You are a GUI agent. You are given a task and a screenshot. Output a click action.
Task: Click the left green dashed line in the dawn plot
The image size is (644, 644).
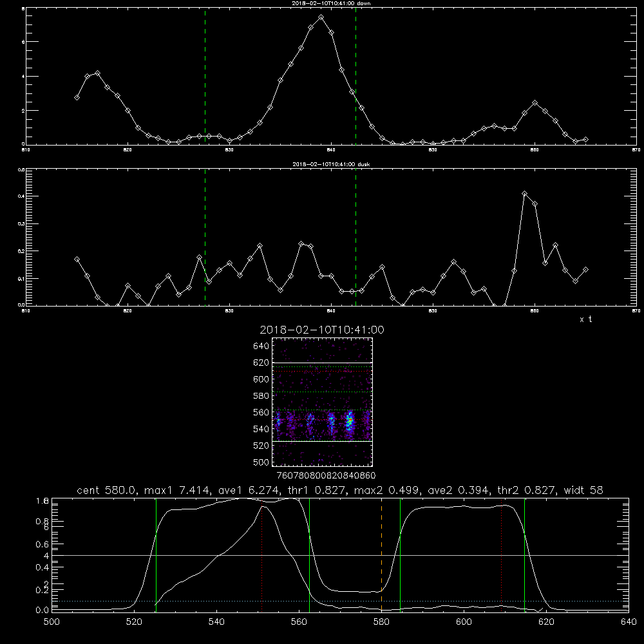pyautogui.click(x=205, y=77)
